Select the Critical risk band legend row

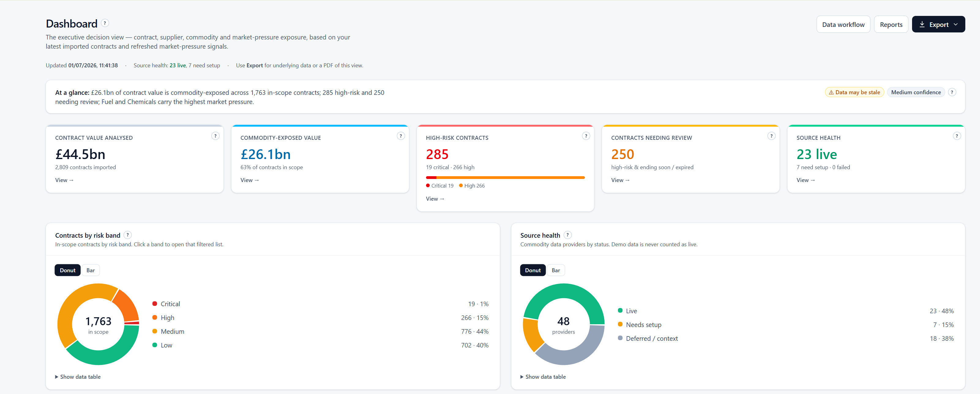pyautogui.click(x=320, y=304)
